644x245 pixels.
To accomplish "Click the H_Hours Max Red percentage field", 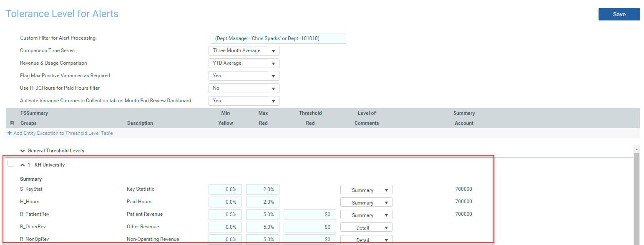I will [x=263, y=202].
